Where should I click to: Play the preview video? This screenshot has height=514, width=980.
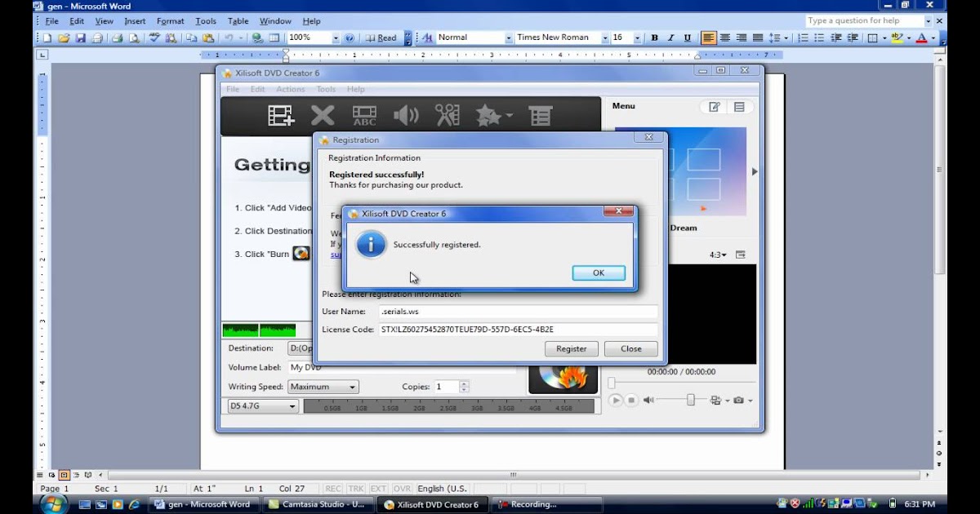616,401
